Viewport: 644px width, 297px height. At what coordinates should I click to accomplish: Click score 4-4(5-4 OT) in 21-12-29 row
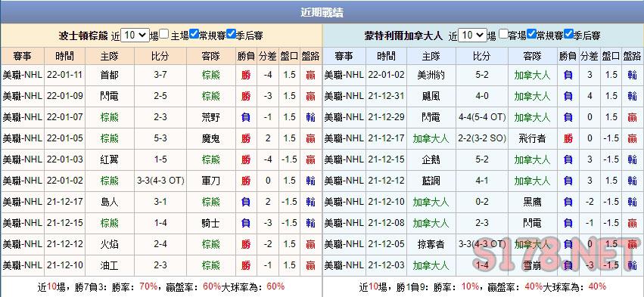click(x=482, y=117)
